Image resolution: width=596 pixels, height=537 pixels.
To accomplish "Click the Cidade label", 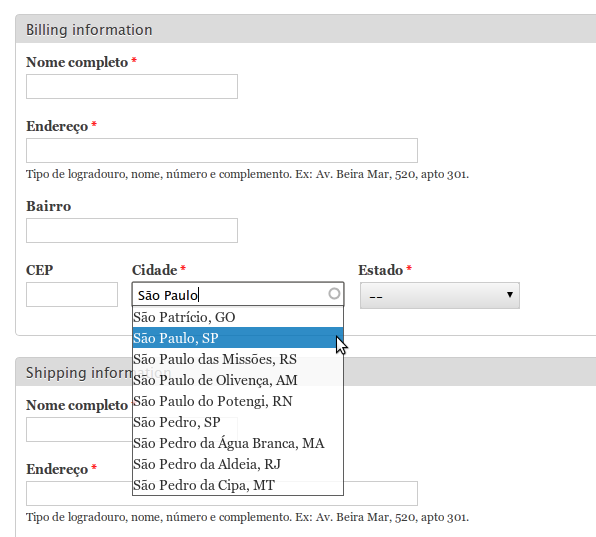I will (x=154, y=270).
